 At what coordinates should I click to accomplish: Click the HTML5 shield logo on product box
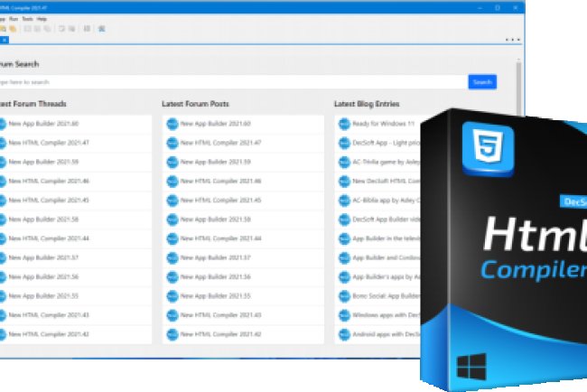click(x=487, y=146)
